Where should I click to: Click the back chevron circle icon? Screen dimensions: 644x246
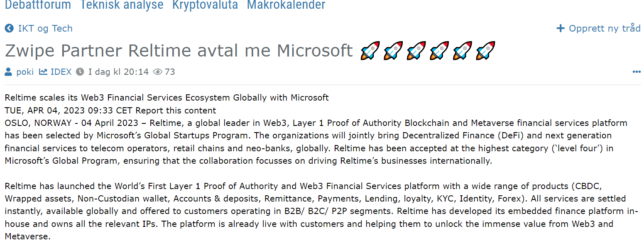pos(9,28)
